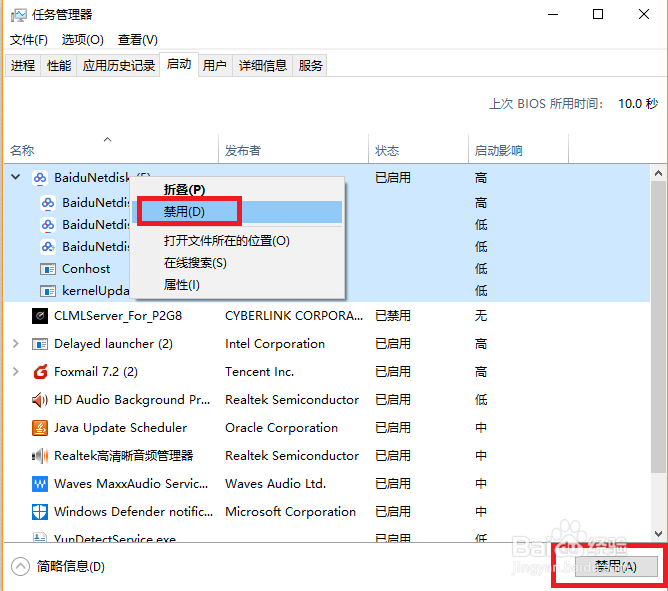Expand the Delayed launcher (2) group

click(x=16, y=343)
